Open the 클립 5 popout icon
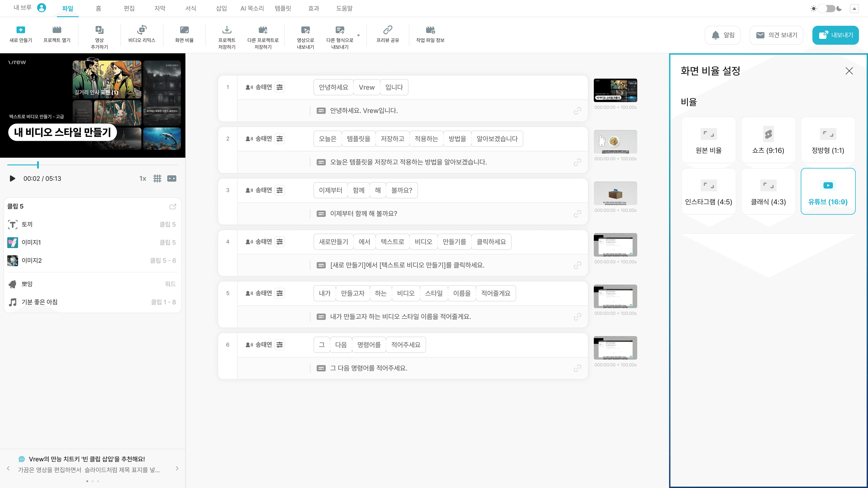The image size is (868, 488). coord(173,206)
